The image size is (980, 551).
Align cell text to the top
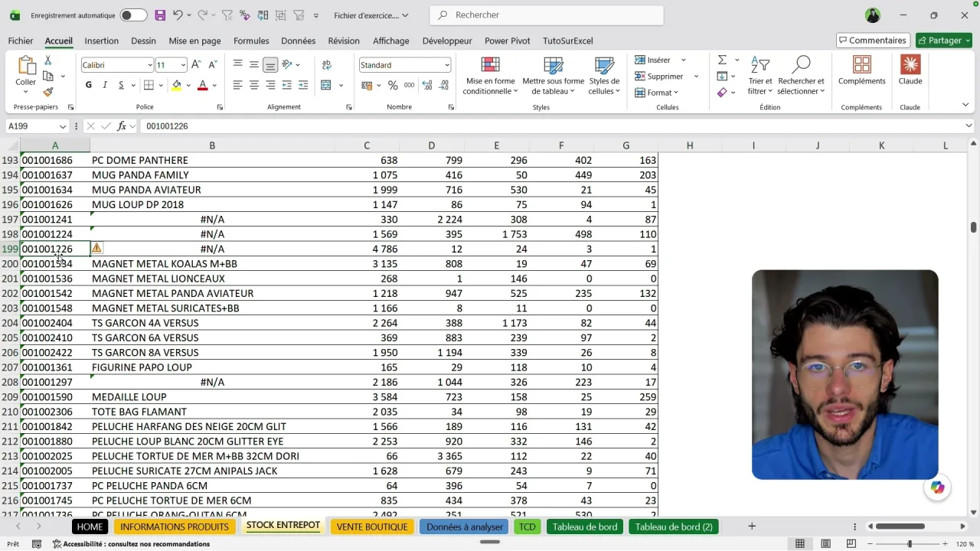[238, 65]
